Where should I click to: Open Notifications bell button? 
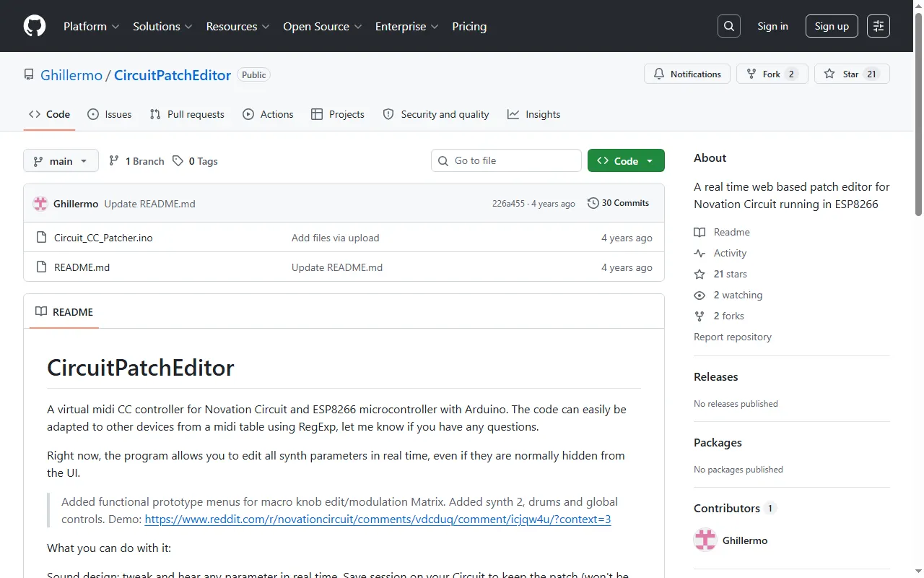coord(687,74)
